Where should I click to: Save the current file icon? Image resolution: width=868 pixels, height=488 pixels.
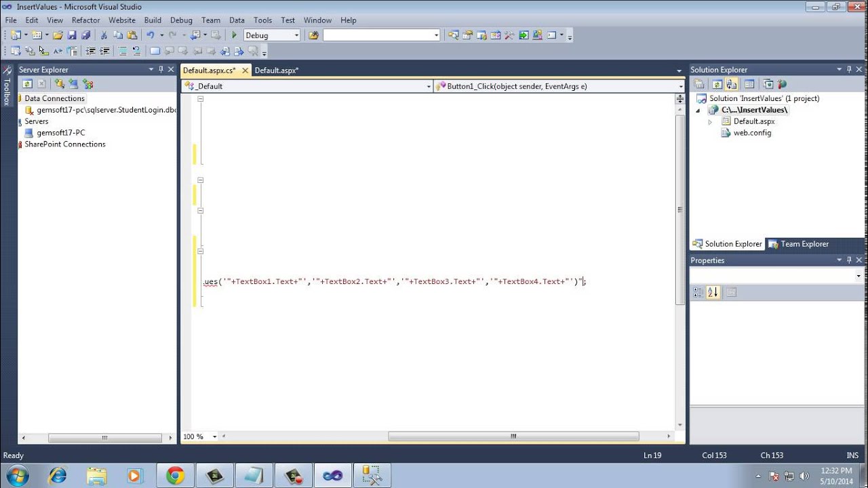click(x=72, y=35)
